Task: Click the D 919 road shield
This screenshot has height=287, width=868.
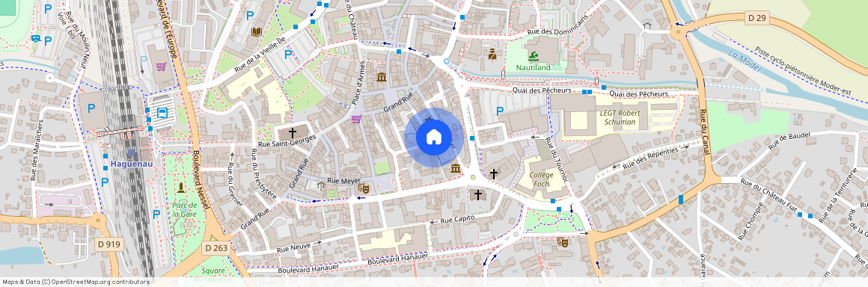Action: click(x=109, y=244)
